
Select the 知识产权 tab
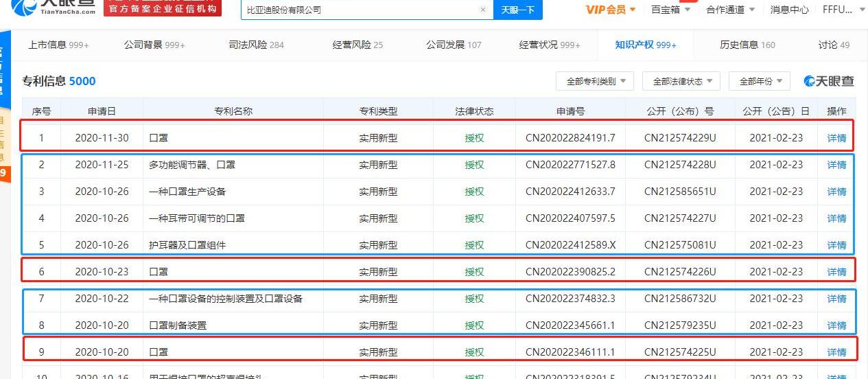pos(646,45)
